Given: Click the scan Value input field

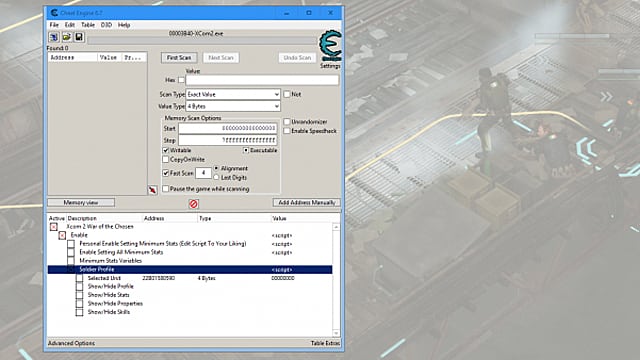Looking at the screenshot, I should (x=262, y=80).
